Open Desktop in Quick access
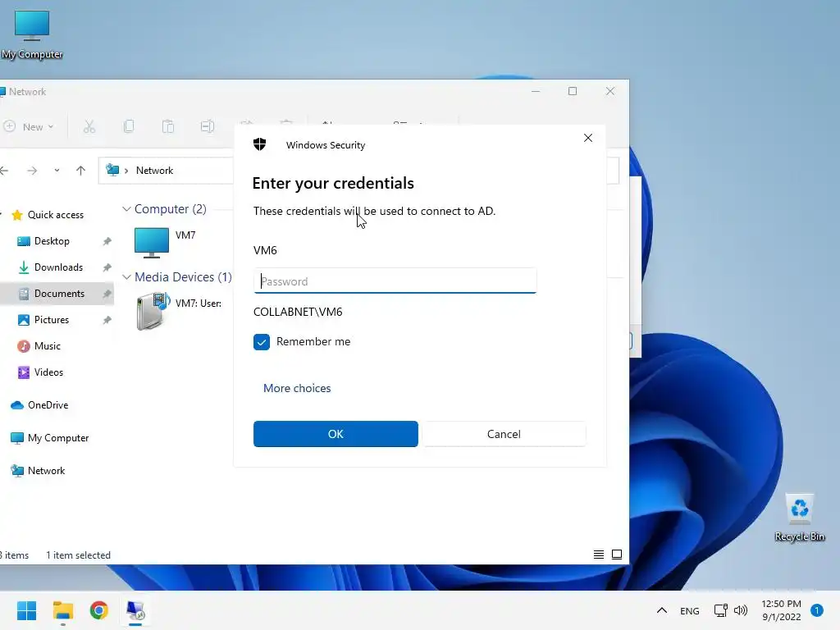Screen dimensions: 840x630 (52, 241)
